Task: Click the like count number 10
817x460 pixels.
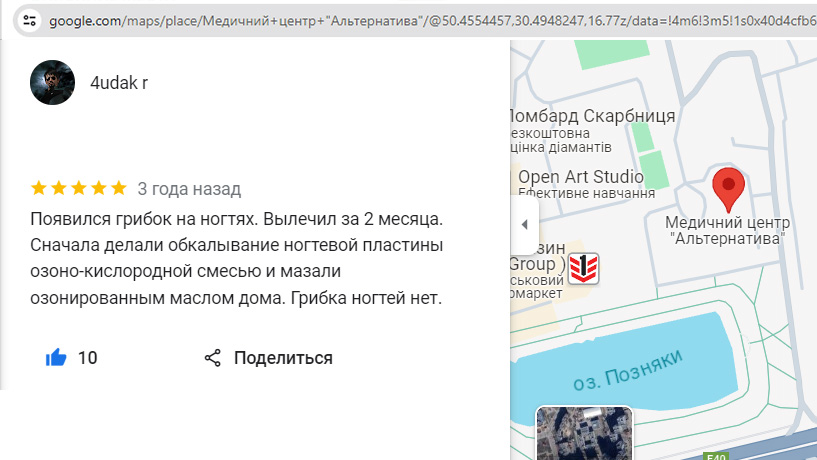Action: click(87, 358)
